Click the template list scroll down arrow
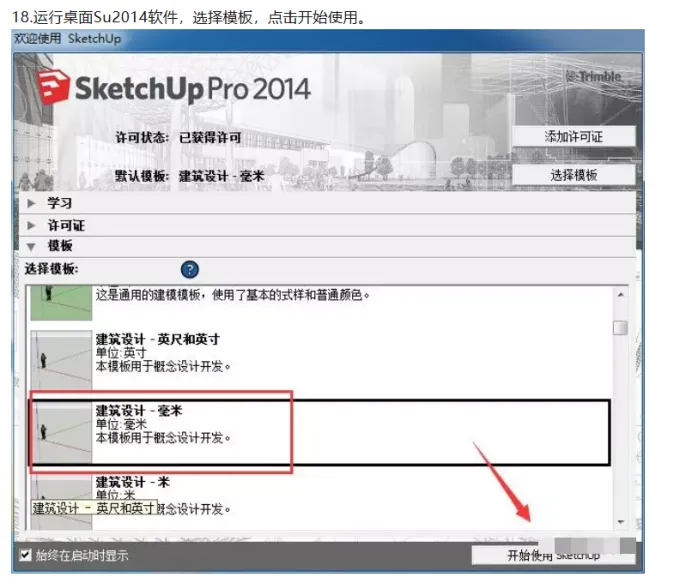Screen dimensions: 692x584 click(621, 522)
